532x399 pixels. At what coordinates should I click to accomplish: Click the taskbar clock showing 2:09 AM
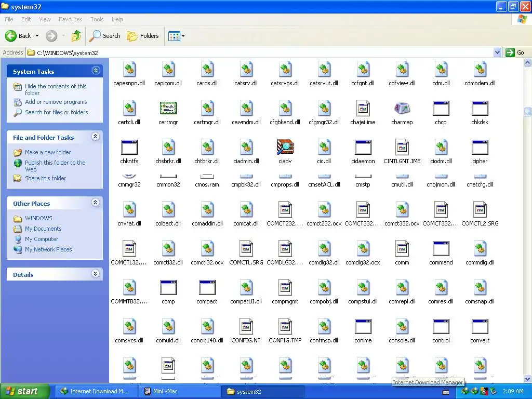(513, 392)
